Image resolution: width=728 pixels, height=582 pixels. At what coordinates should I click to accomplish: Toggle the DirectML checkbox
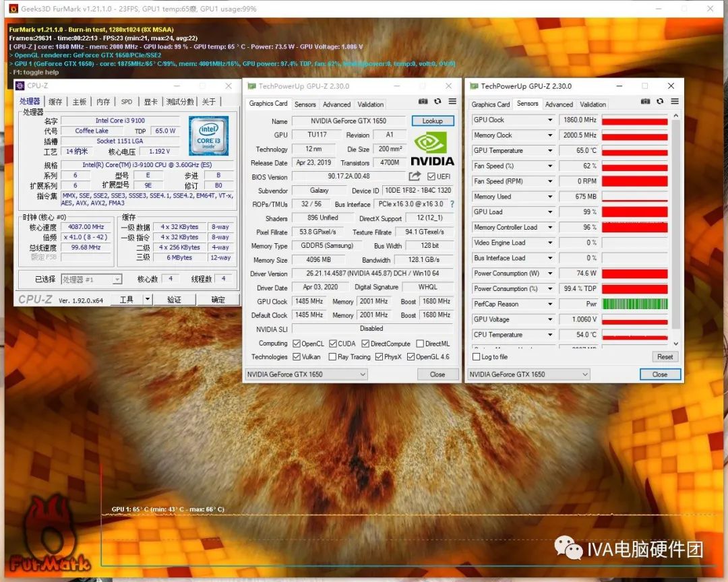click(420, 344)
